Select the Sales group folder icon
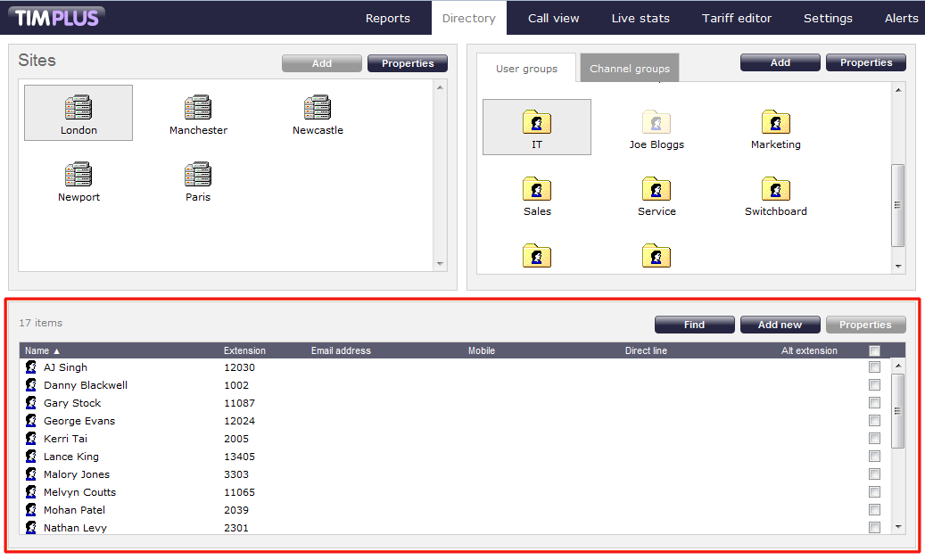This screenshot has width=925, height=560. 537,190
